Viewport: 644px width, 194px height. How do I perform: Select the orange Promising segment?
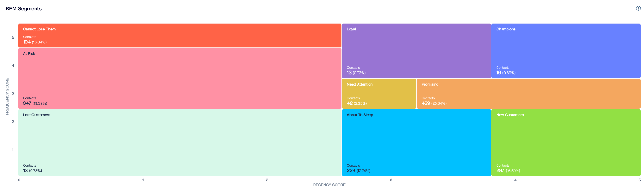tap(528, 94)
